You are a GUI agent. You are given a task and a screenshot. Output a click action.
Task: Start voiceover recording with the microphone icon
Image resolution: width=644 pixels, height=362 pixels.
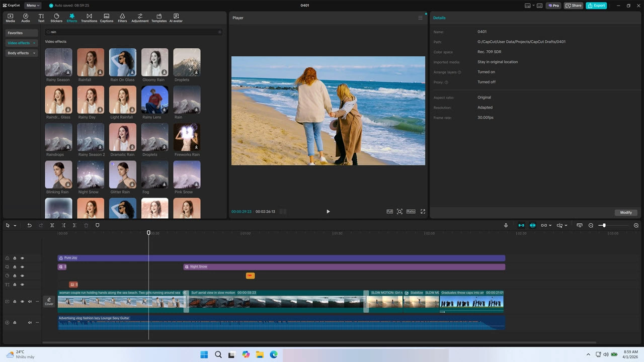(506, 225)
